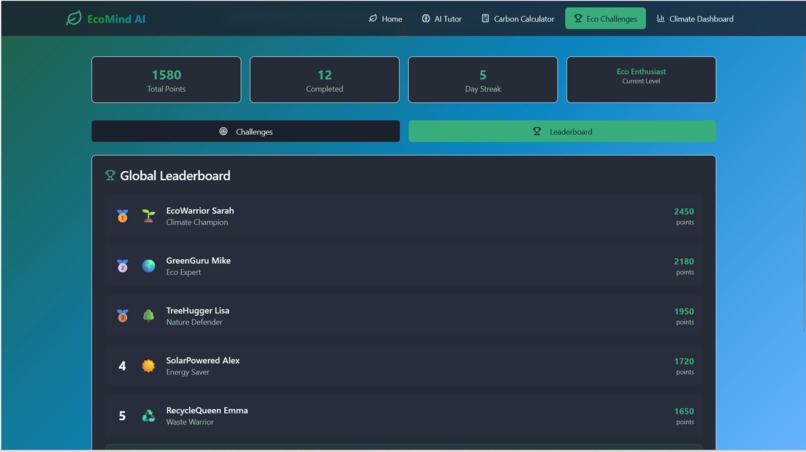806x452 pixels.
Task: Click the Eco Challenges trophy icon in navbar
Action: click(578, 19)
